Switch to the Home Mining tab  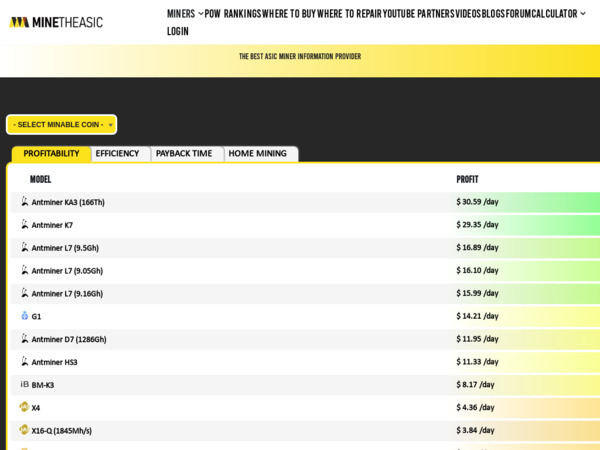point(258,154)
